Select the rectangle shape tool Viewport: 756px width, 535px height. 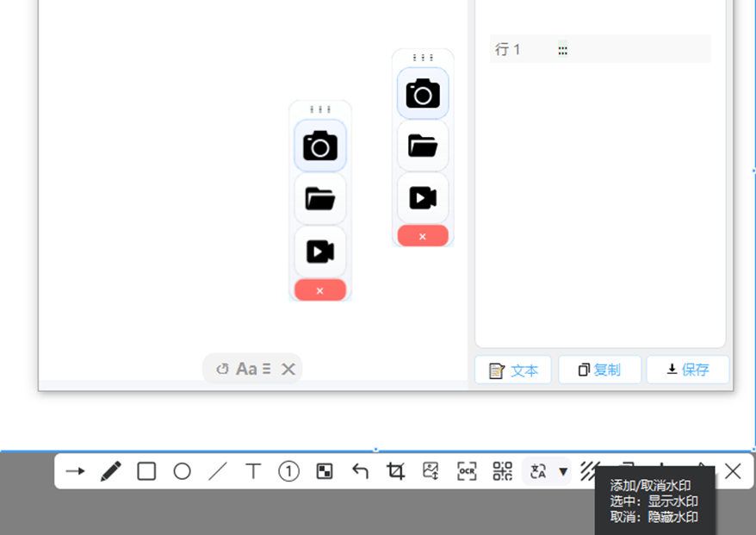(146, 471)
